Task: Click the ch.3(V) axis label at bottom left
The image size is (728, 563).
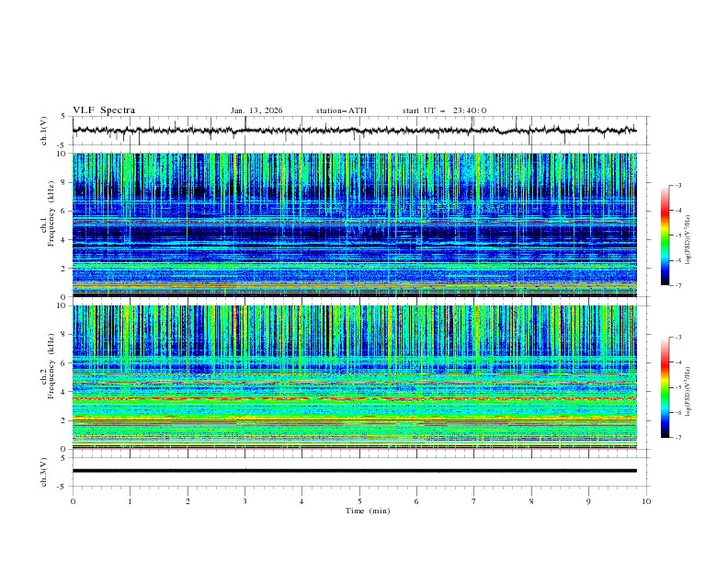Action: (44, 471)
